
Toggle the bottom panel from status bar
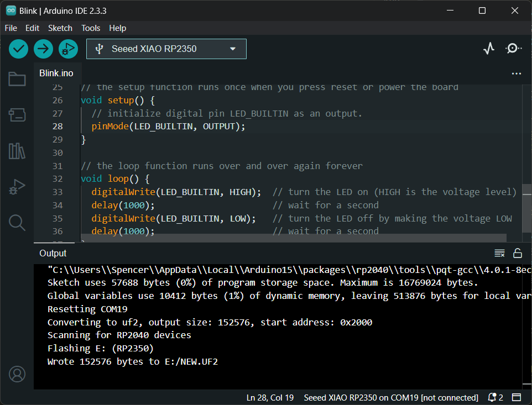tap(517, 398)
